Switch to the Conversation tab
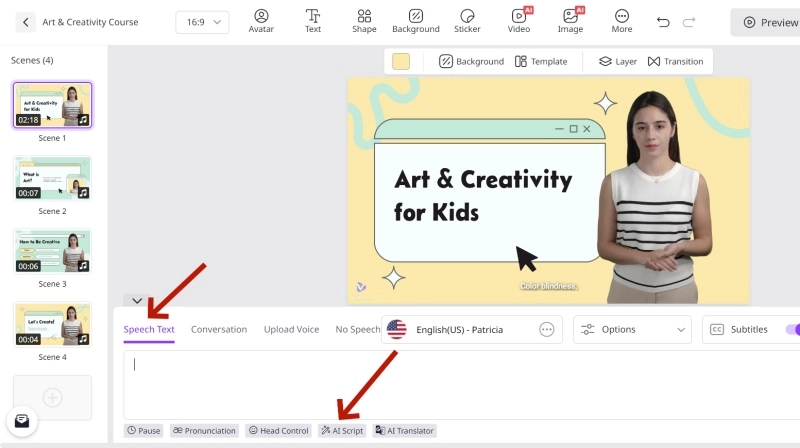This screenshot has height=448, width=800. (x=219, y=329)
